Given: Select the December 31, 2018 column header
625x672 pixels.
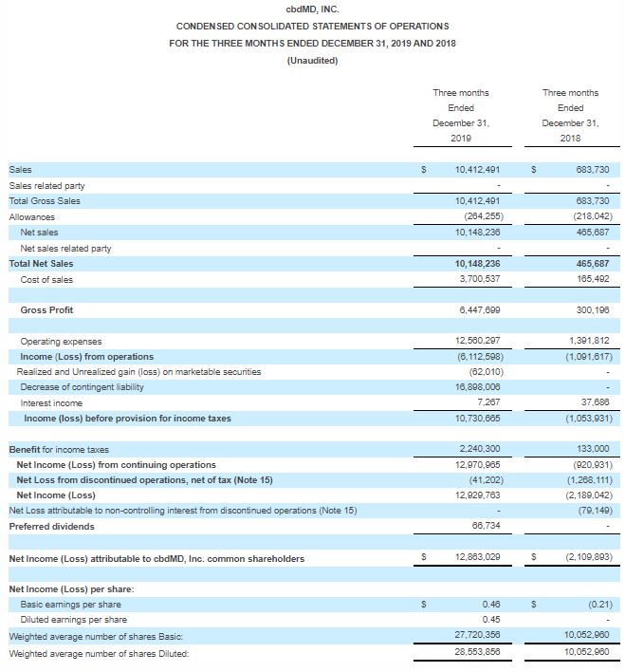Looking at the screenshot, I should [570, 115].
